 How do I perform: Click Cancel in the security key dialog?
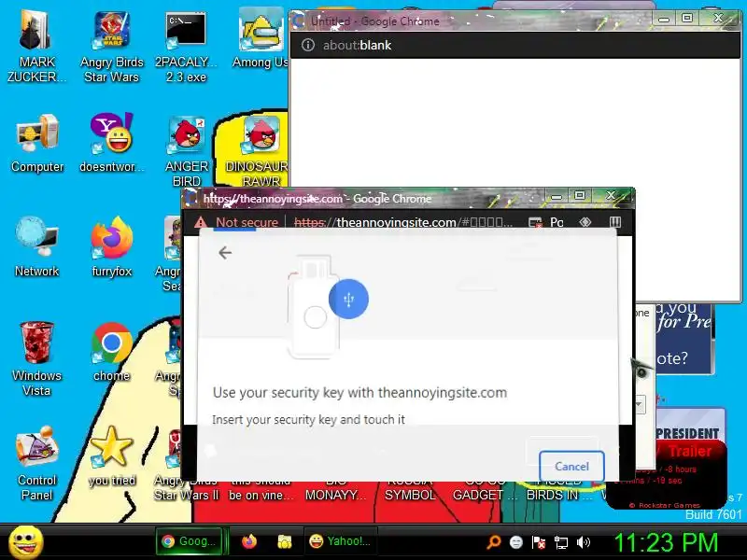click(571, 466)
